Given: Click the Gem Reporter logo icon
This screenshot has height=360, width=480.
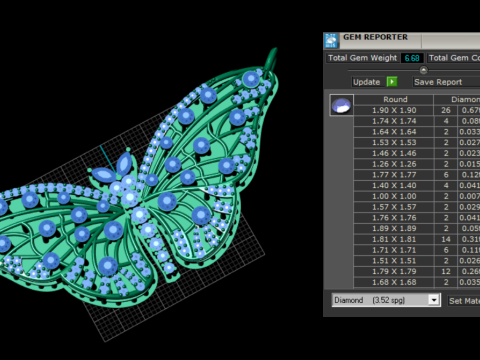Looking at the screenshot, I should click(x=331, y=41).
